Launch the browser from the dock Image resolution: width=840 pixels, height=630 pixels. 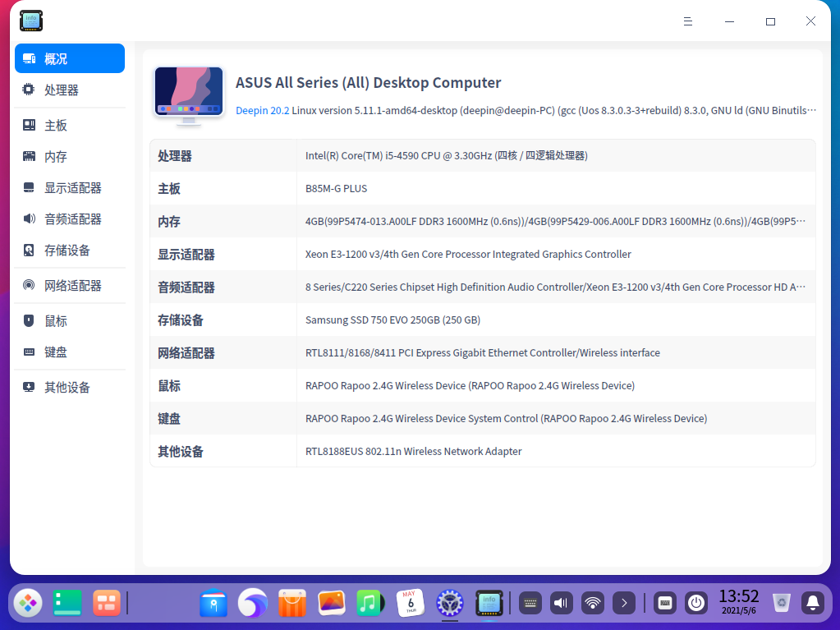pyautogui.click(x=253, y=603)
